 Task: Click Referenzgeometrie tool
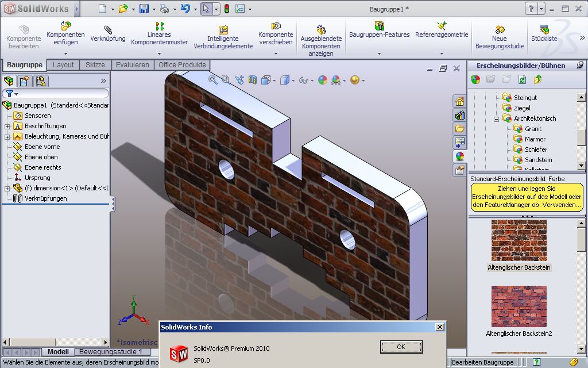[442, 30]
